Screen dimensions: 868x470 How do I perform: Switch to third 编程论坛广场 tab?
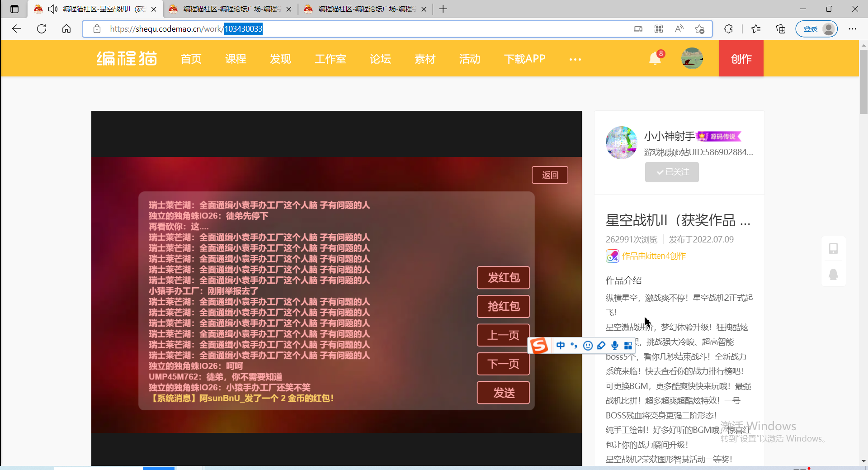(x=365, y=9)
